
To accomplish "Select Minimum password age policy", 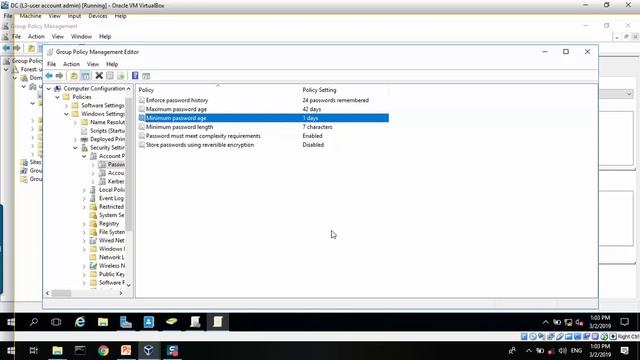I will [x=263, y=118].
